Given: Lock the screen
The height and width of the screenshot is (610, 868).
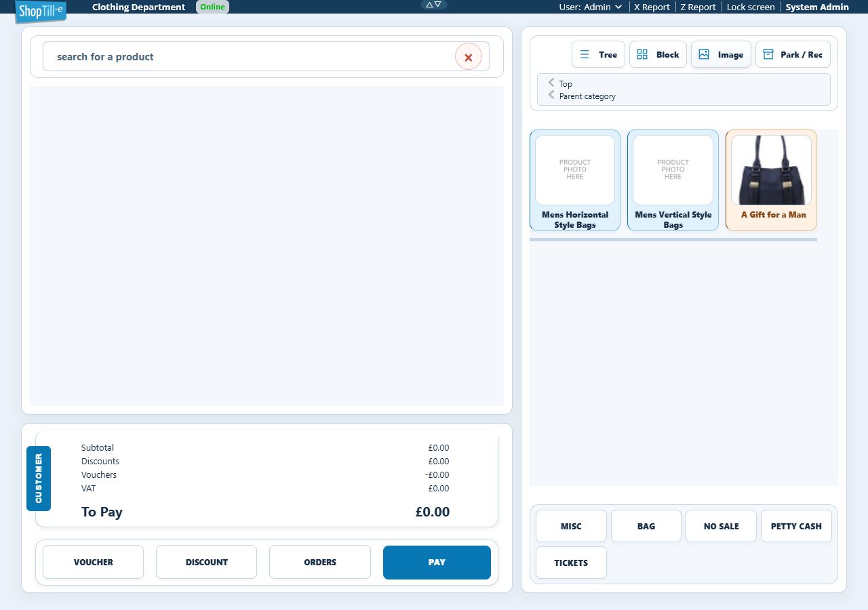Looking at the screenshot, I should (751, 7).
